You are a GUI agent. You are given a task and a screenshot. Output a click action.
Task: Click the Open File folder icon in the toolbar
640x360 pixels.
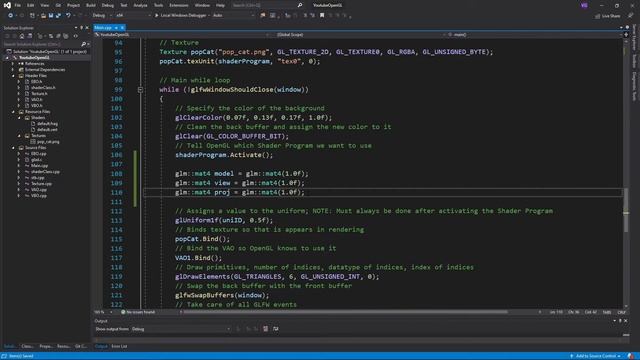[x=43, y=16]
